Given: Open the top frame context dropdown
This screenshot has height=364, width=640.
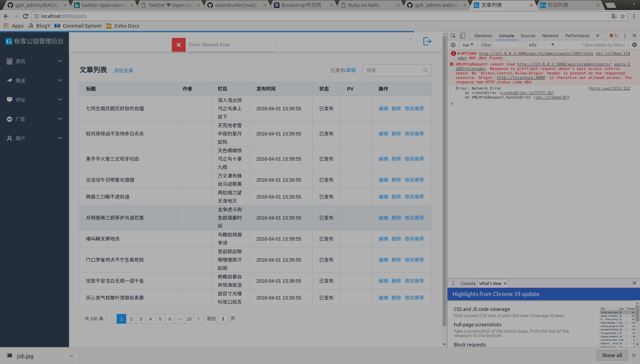Looking at the screenshot, I should point(467,45).
